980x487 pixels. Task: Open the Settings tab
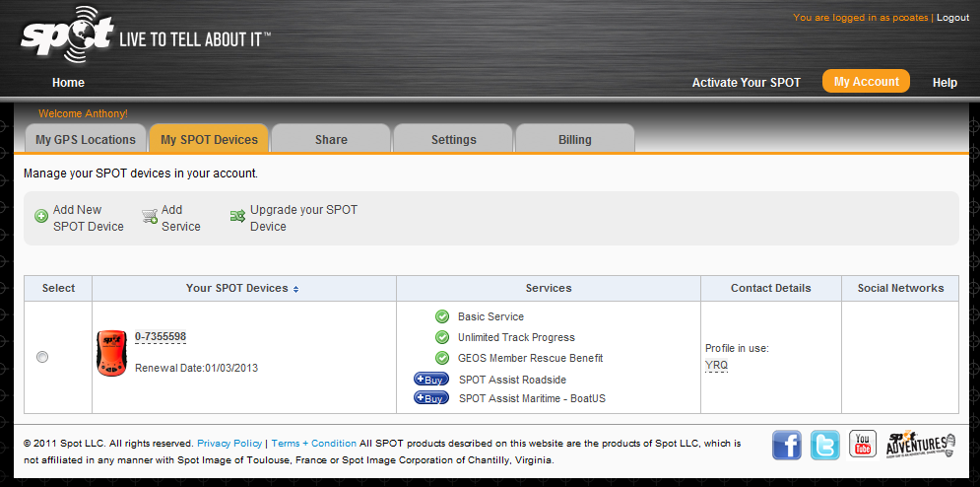tap(454, 140)
